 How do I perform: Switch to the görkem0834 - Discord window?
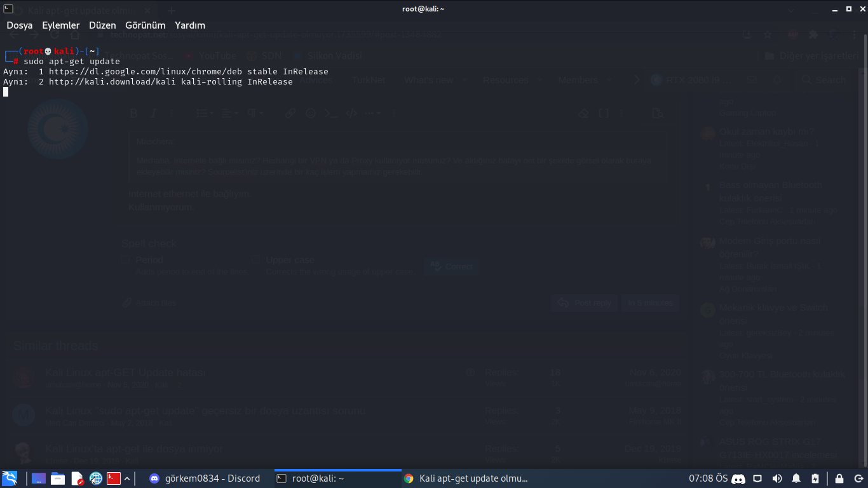coord(205,478)
